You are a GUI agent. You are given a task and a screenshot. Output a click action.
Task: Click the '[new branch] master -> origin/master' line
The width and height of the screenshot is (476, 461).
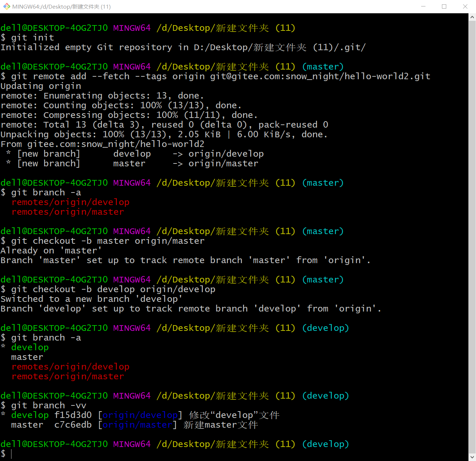[132, 163]
